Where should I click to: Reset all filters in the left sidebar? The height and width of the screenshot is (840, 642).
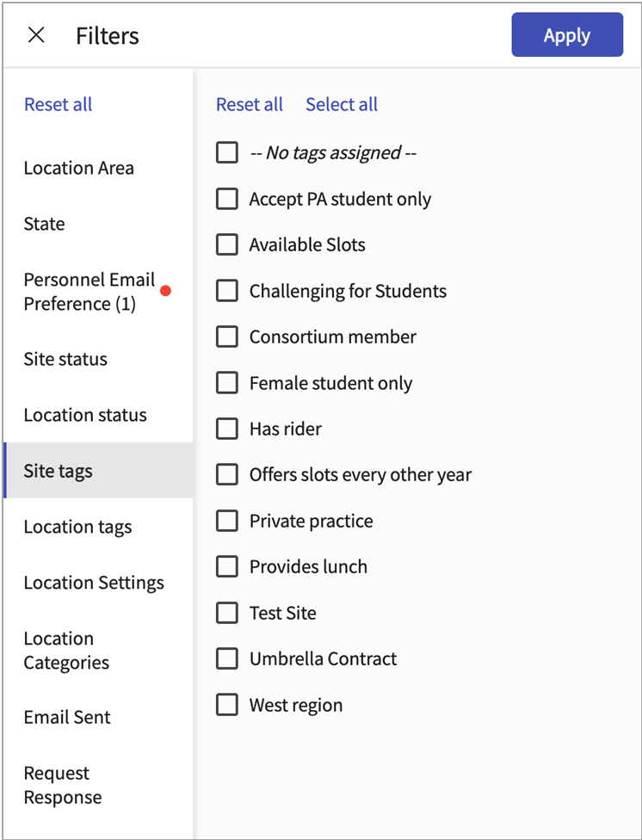tap(58, 104)
